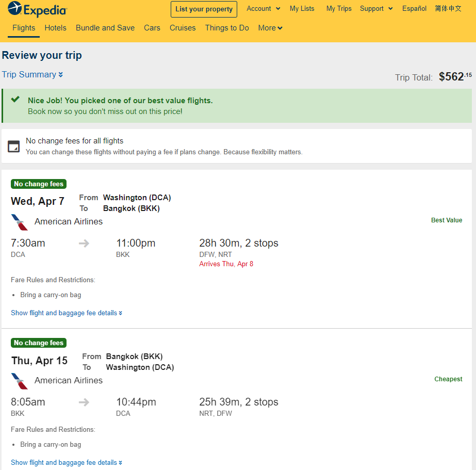Open the My Trips link

(x=339, y=8)
